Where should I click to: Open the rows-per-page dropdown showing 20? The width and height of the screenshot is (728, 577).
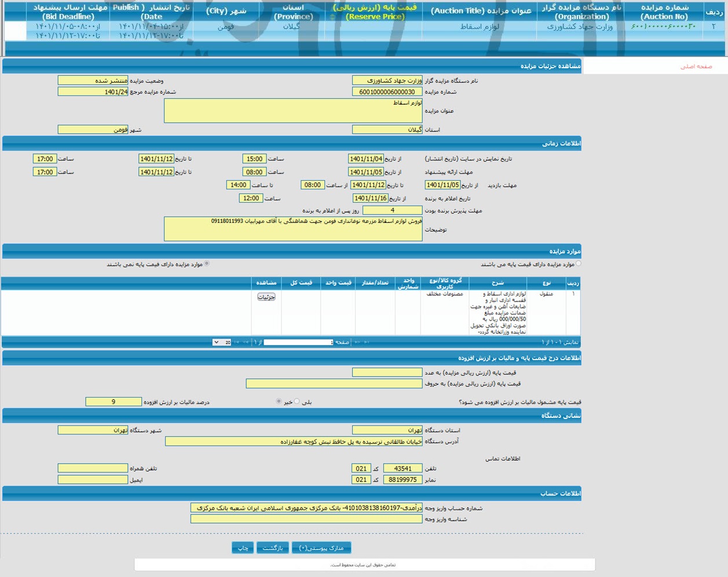click(222, 342)
